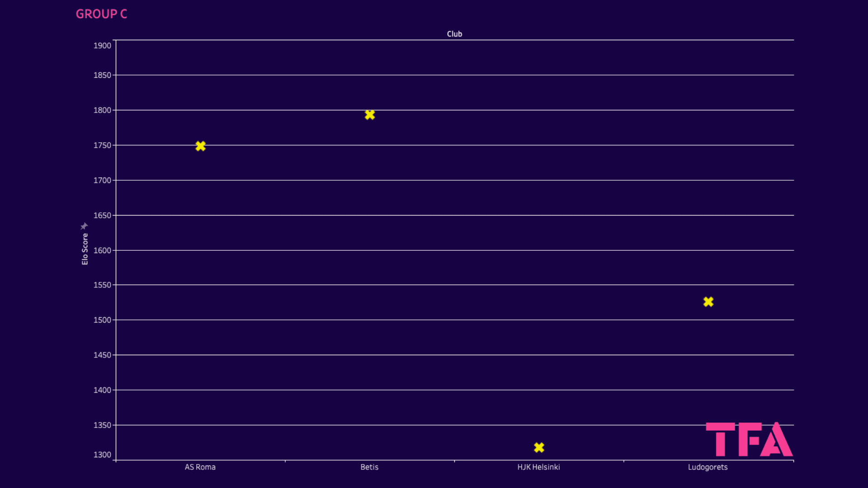Select the Betis axis label
The width and height of the screenshot is (868, 488).
point(369,467)
